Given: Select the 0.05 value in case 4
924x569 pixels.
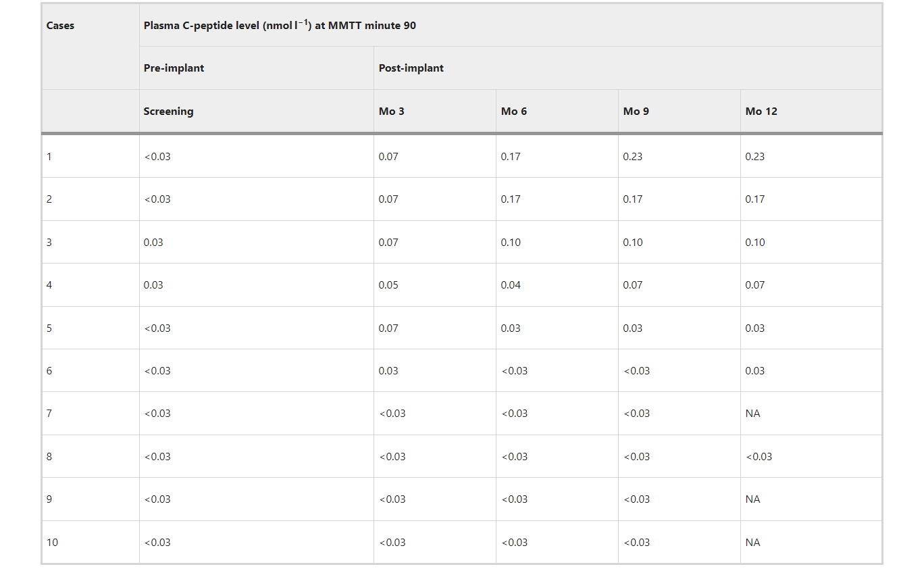Looking at the screenshot, I should click(x=388, y=285).
